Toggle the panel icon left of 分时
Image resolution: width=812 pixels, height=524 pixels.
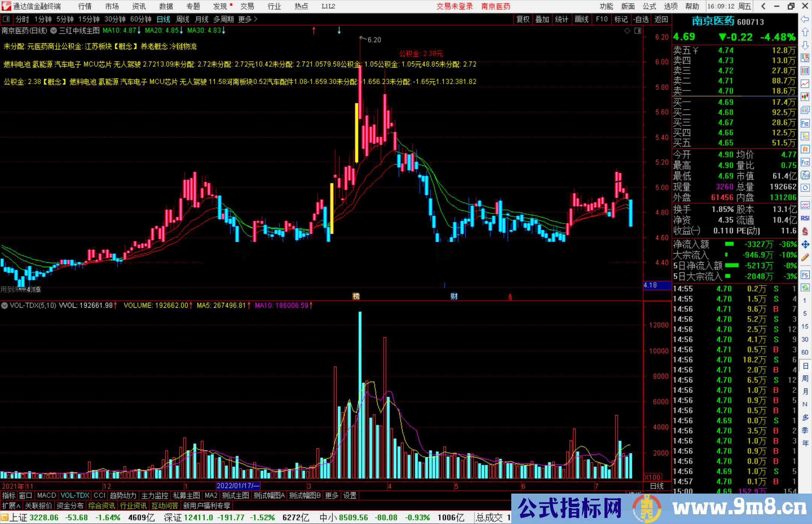coord(6,19)
